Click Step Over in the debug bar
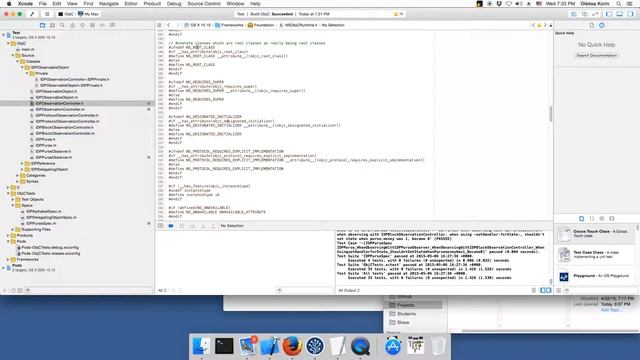640x360 pixels. pos(192,226)
